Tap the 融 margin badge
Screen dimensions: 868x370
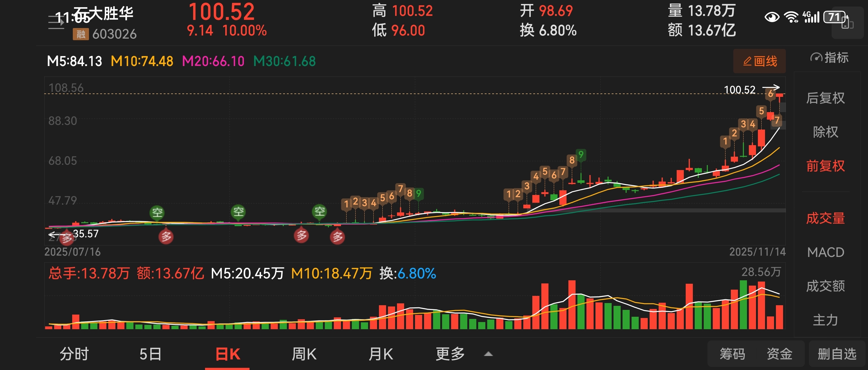[x=81, y=34]
